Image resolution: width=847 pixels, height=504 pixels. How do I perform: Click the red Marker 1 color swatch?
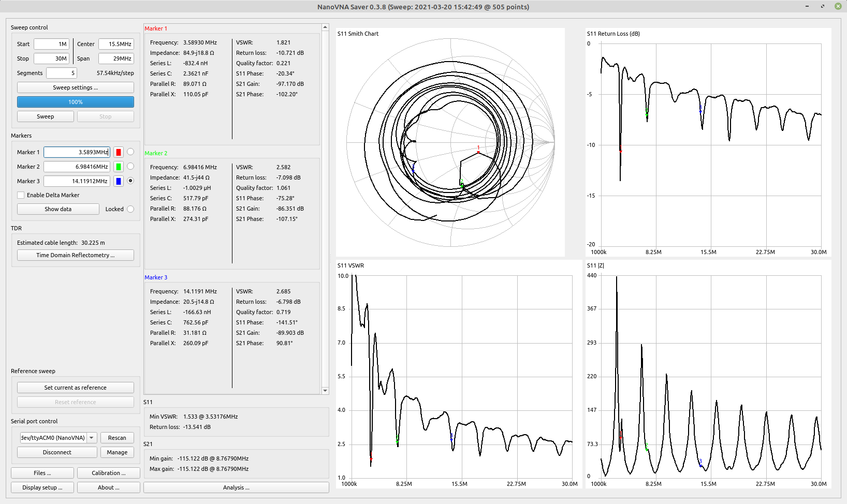(x=119, y=152)
